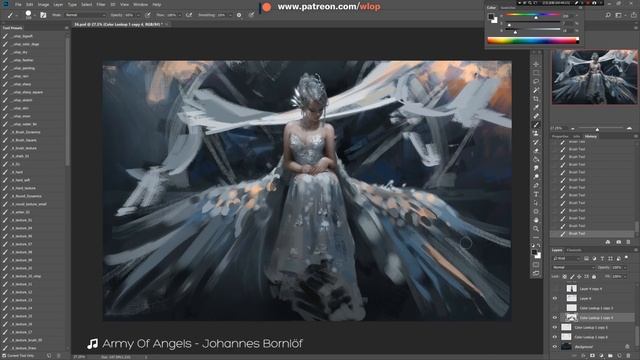Image resolution: width=640 pixels, height=360 pixels.
Task: Select the Healing Brush tool
Action: (536, 116)
